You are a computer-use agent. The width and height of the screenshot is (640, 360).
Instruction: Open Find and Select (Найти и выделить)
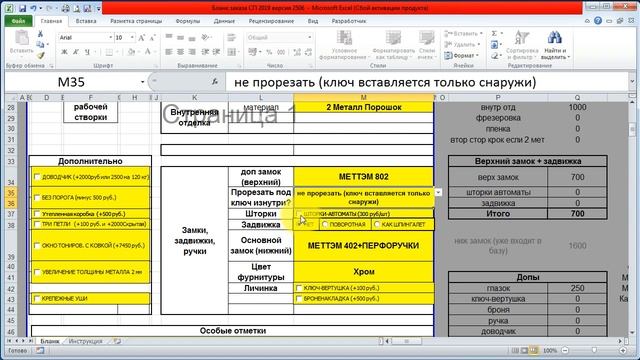click(x=555, y=45)
